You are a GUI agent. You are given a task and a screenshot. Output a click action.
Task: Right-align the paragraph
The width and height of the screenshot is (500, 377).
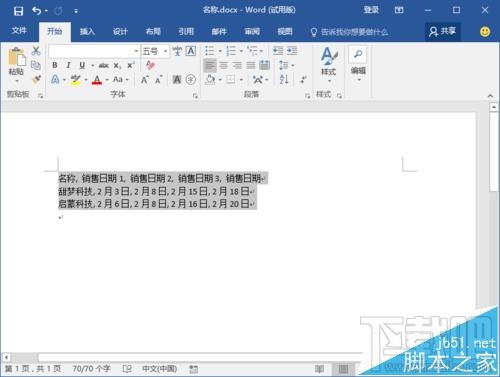237,65
